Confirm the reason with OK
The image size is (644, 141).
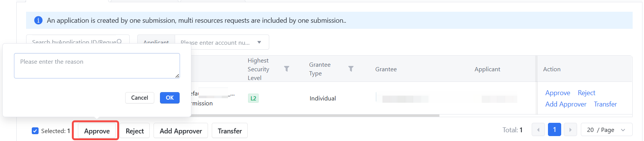click(x=170, y=98)
